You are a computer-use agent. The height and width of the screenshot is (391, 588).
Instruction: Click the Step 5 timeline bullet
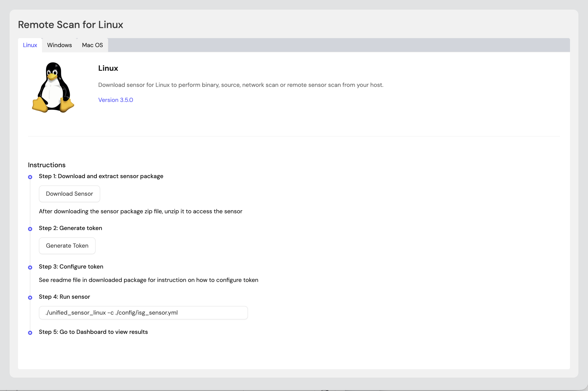(x=30, y=333)
